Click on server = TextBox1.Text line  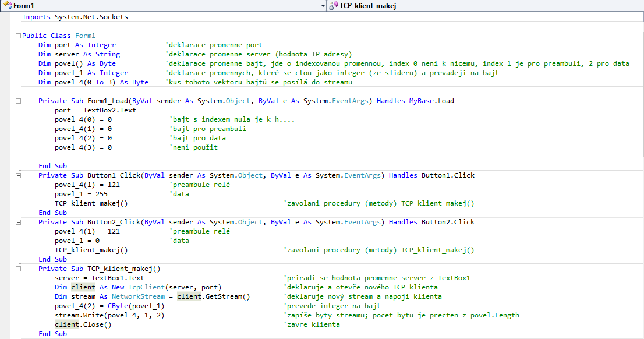click(99, 278)
